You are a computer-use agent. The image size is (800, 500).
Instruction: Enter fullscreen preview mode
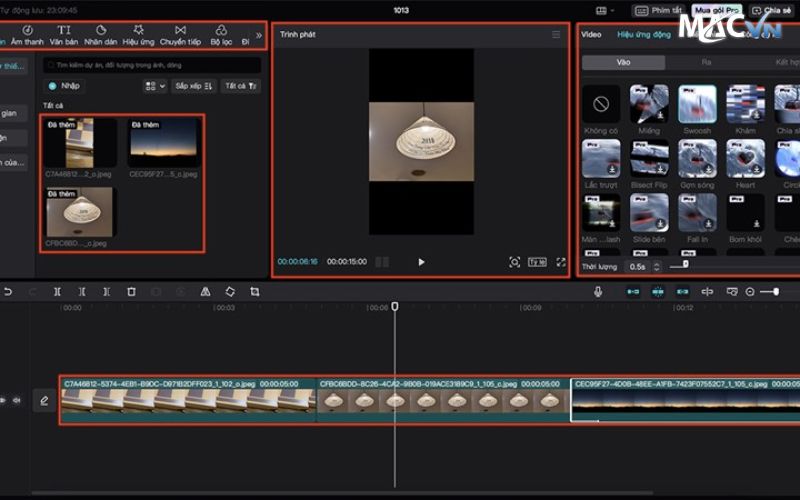click(x=561, y=262)
